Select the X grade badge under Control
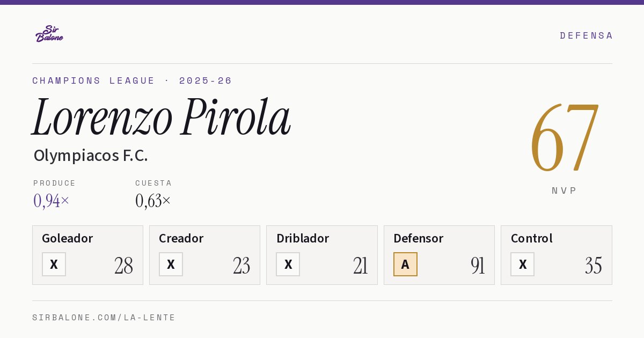Screen dimensions: 644x338 [x=522, y=264]
